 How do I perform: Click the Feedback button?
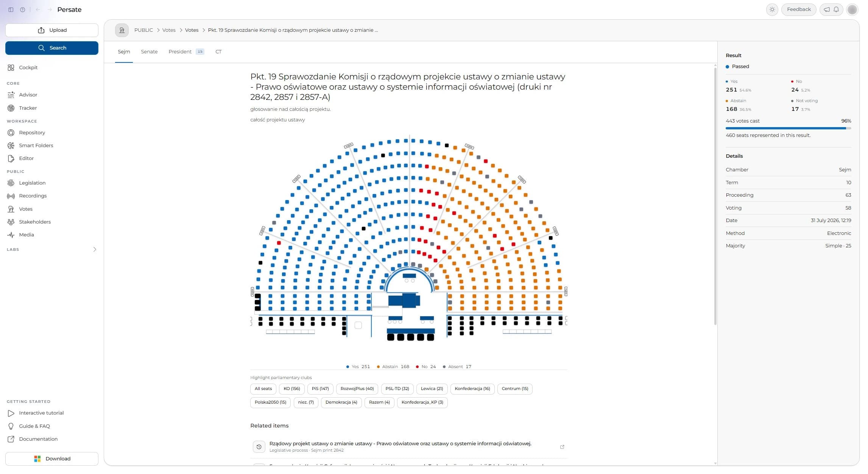(x=799, y=9)
